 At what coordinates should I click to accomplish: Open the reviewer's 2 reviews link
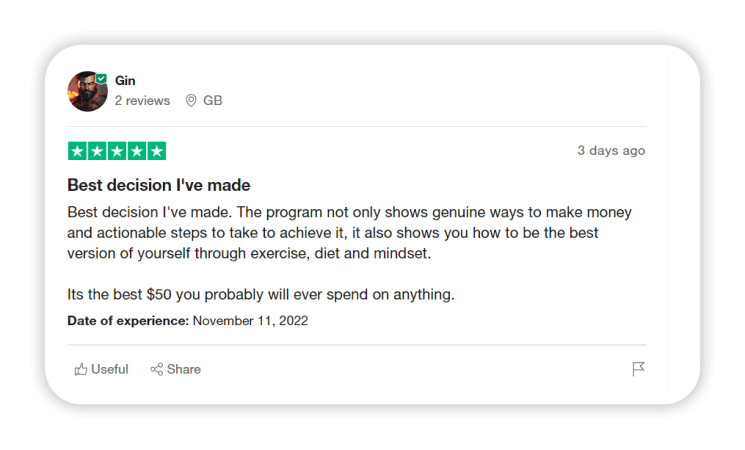point(142,101)
